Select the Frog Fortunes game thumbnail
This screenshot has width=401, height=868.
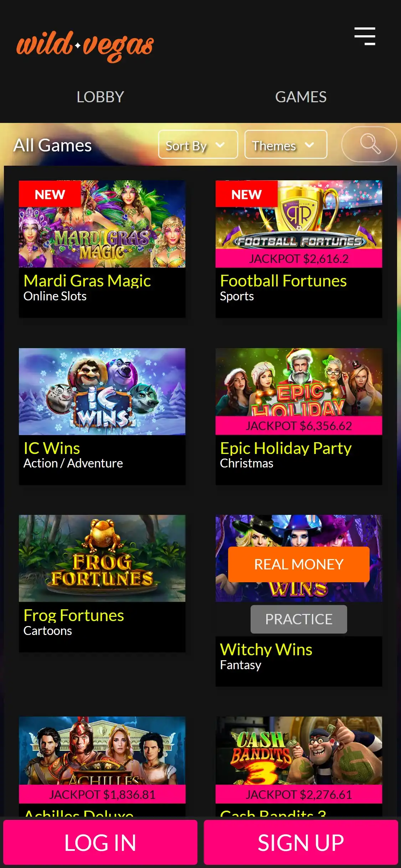point(102,558)
